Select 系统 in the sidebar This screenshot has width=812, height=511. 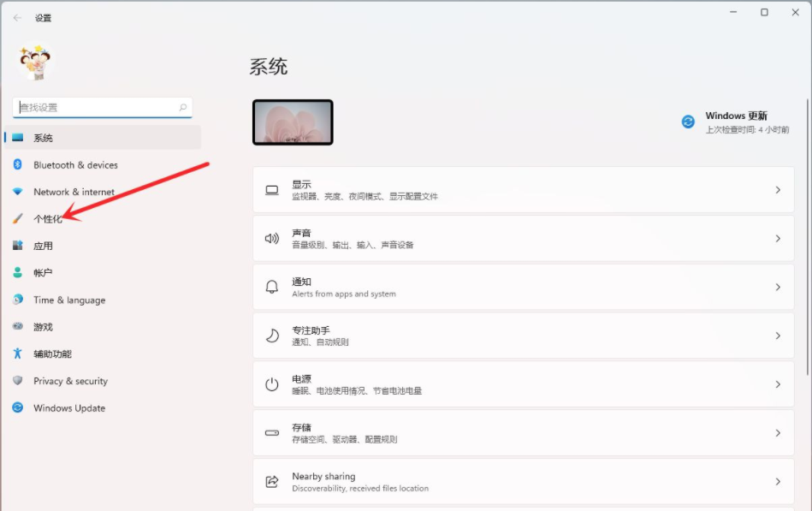pyautogui.click(x=103, y=137)
